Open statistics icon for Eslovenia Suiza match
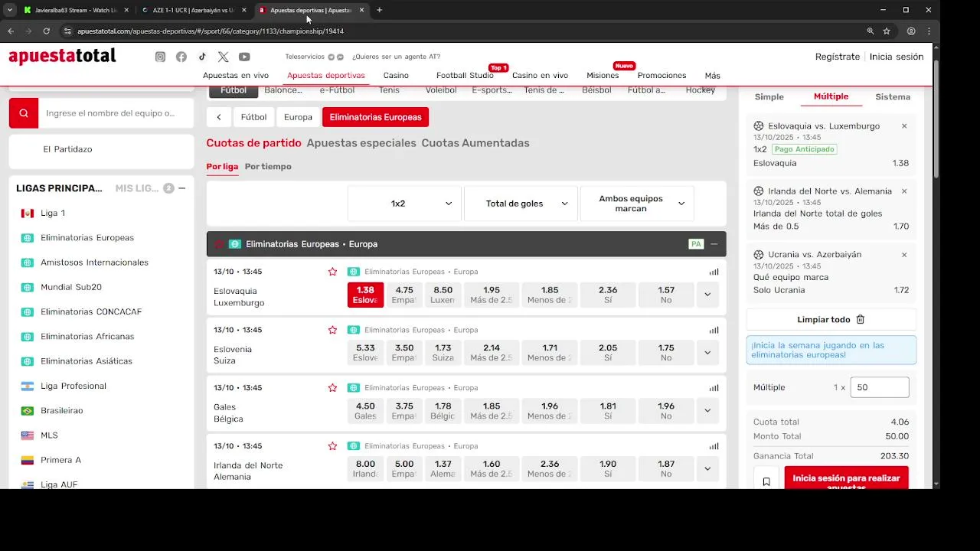 tap(714, 330)
